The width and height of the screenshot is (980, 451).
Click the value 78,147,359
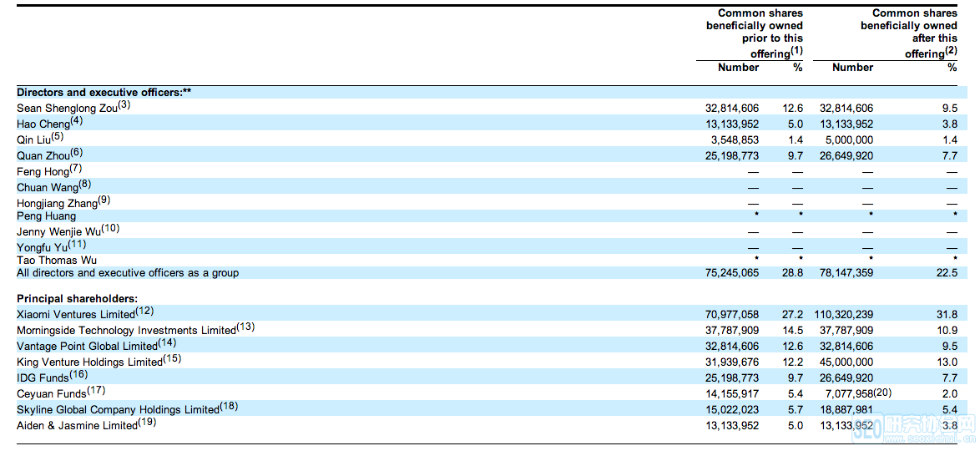tap(846, 273)
